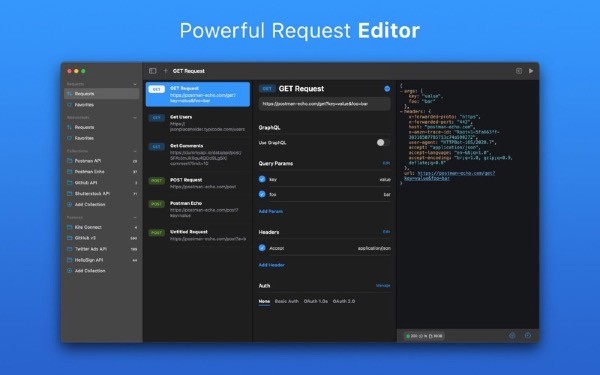Open the Postman API collection
Image resolution: width=600 pixels, height=375 pixels.
(x=101, y=161)
